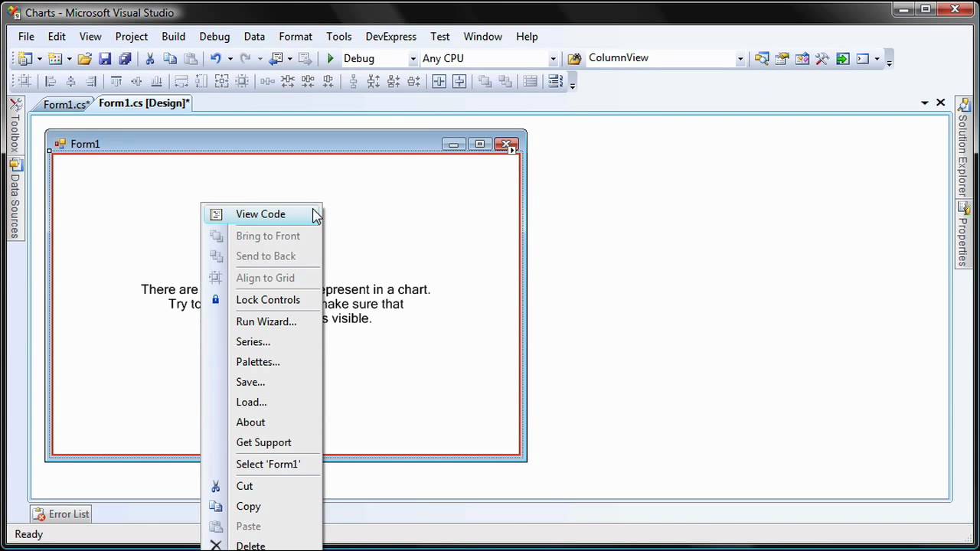
Task: Click the Make Same Width layout icon
Action: (x=181, y=81)
